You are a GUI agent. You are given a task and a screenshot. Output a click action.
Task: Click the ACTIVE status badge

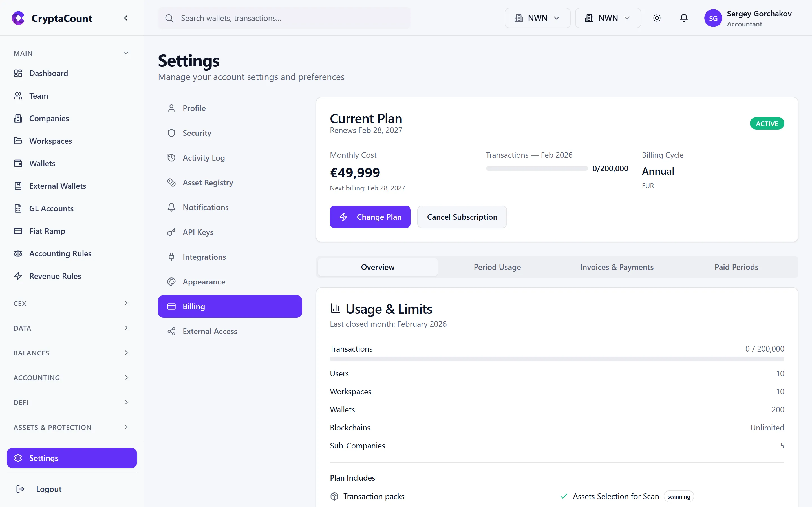[767, 123]
